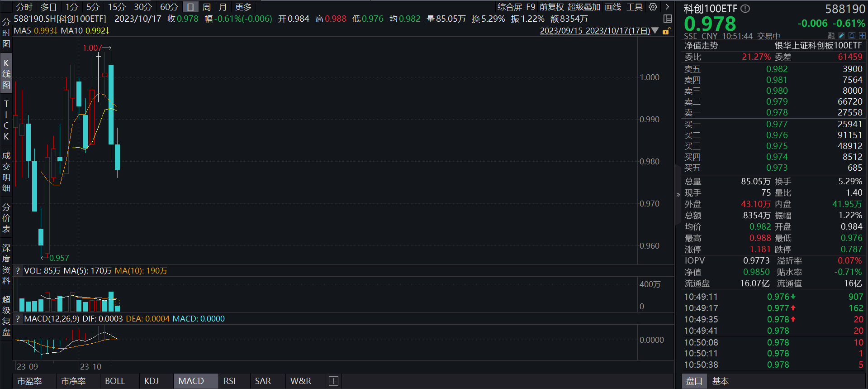Image resolution: width=868 pixels, height=389 pixels.
Task: Select the 周 weekly period tab
Action: pyautogui.click(x=207, y=7)
